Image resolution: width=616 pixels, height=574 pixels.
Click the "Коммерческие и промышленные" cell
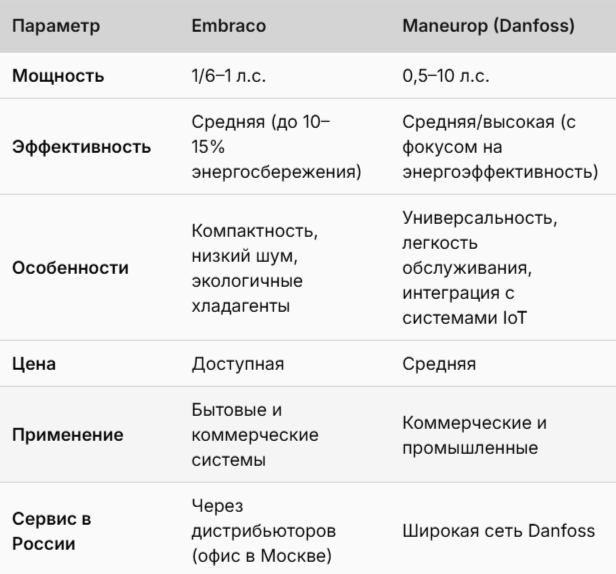pyautogui.click(x=469, y=435)
